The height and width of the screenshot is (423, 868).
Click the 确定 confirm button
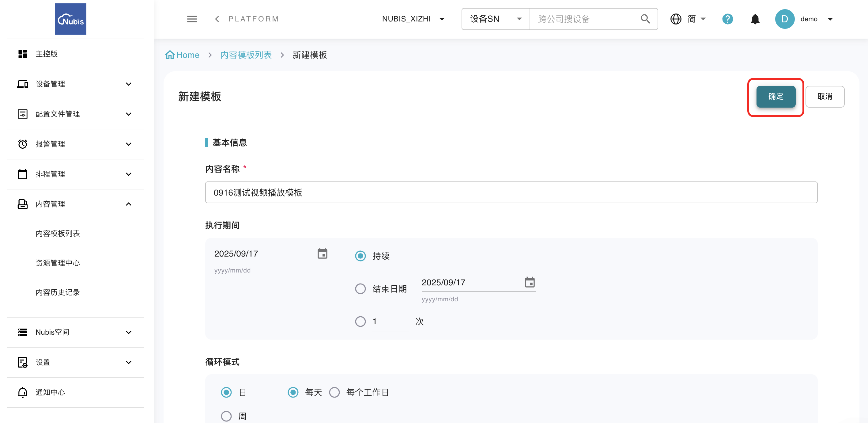pyautogui.click(x=775, y=97)
